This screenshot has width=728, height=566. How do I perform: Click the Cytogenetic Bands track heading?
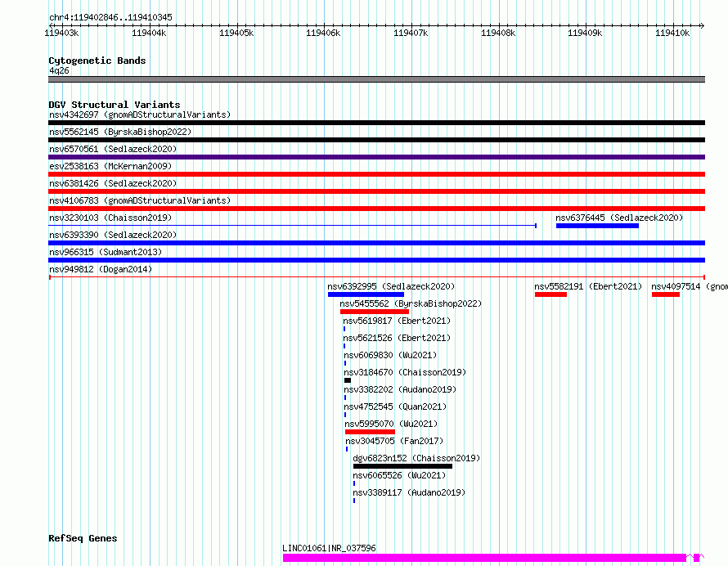[97, 61]
